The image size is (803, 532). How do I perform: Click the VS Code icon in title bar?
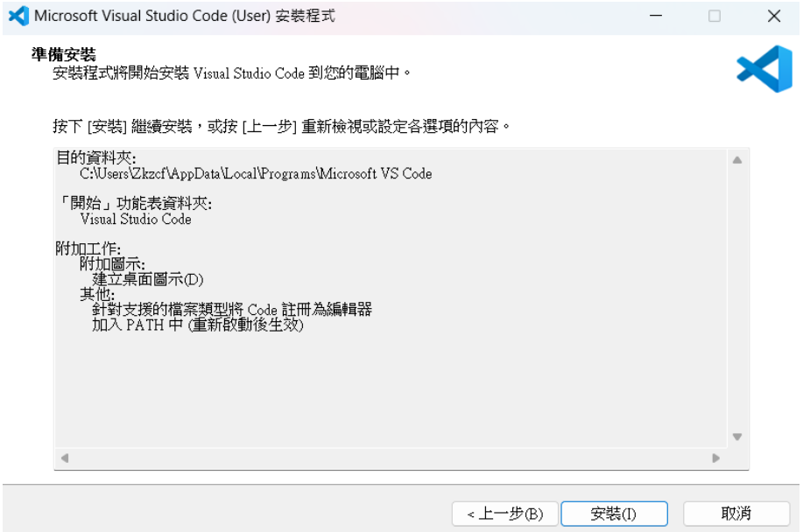tap(18, 16)
